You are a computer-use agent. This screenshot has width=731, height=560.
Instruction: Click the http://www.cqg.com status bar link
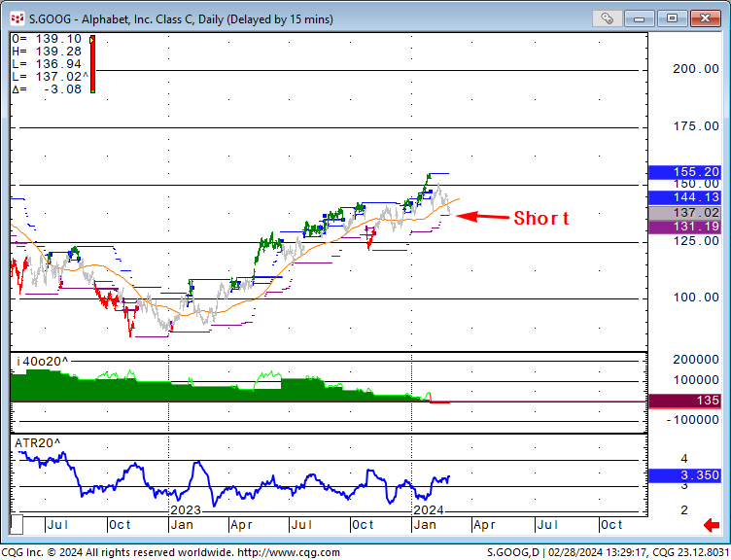(289, 553)
